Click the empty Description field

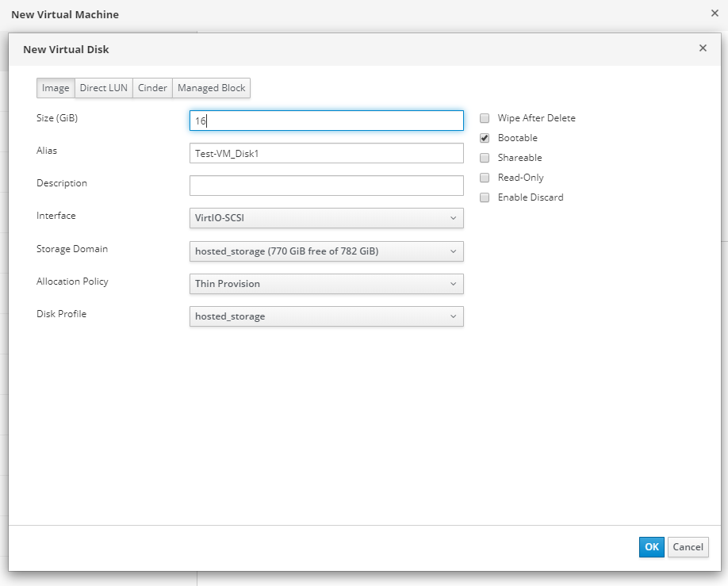[326, 186]
